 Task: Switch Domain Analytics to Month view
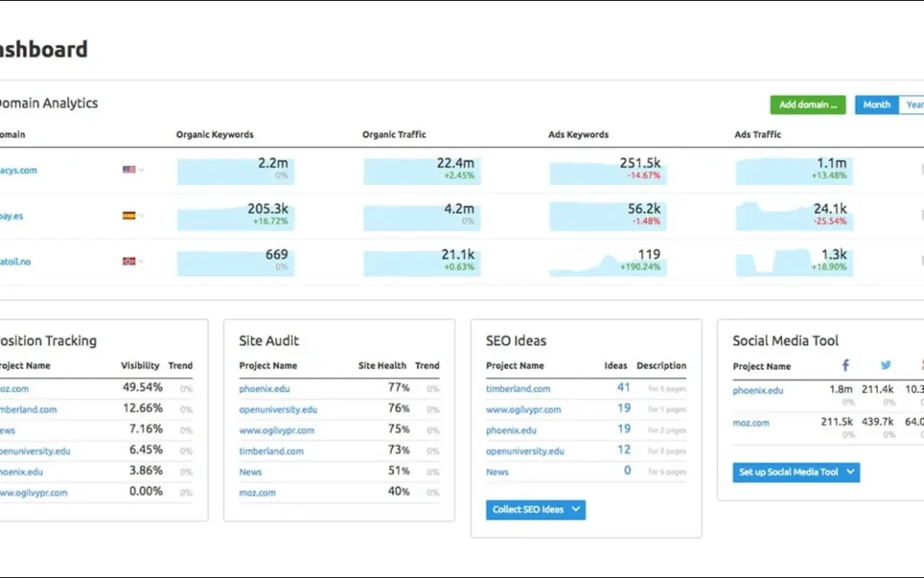(876, 105)
